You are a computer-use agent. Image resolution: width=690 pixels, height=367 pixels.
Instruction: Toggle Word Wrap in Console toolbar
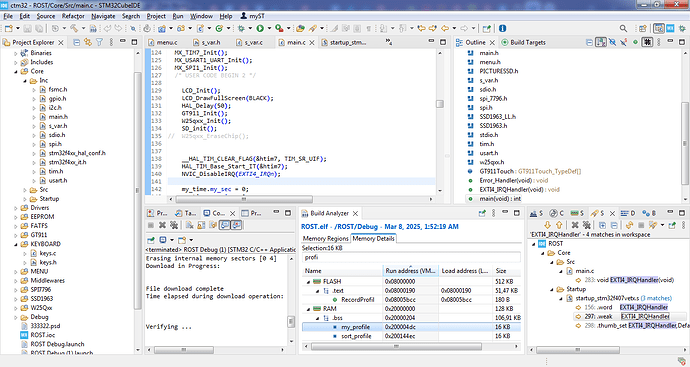click(213, 225)
